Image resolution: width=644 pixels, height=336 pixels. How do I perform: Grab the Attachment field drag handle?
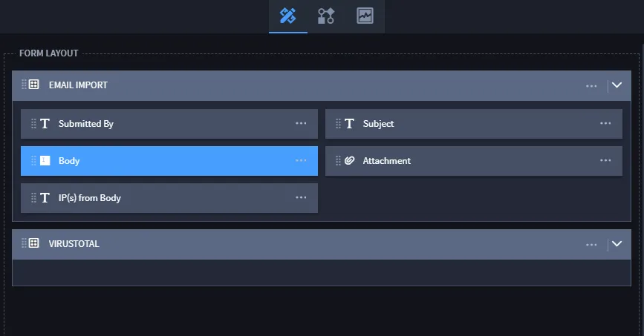[x=338, y=160]
